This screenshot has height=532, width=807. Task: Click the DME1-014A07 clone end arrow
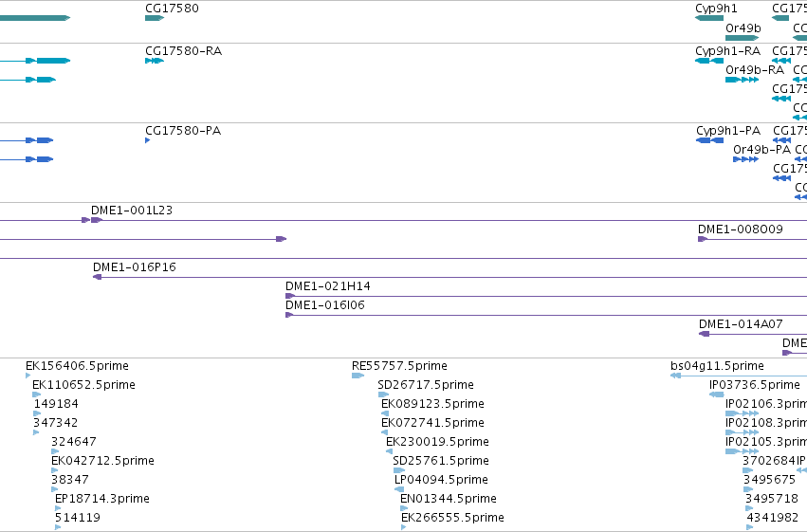(704, 334)
